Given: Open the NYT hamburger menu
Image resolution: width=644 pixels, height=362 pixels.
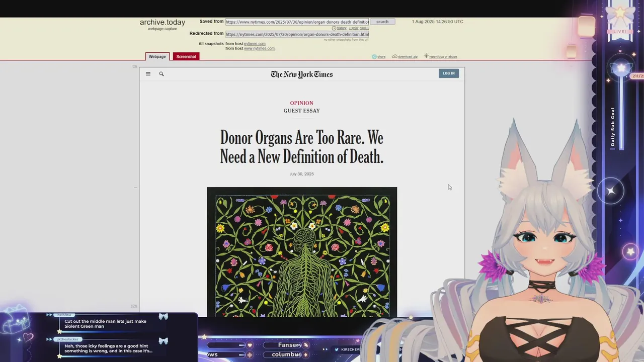Looking at the screenshot, I should pos(148,74).
